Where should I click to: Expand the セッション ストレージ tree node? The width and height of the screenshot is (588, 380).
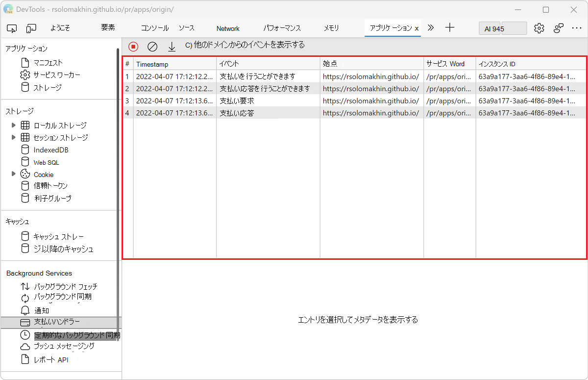point(14,137)
